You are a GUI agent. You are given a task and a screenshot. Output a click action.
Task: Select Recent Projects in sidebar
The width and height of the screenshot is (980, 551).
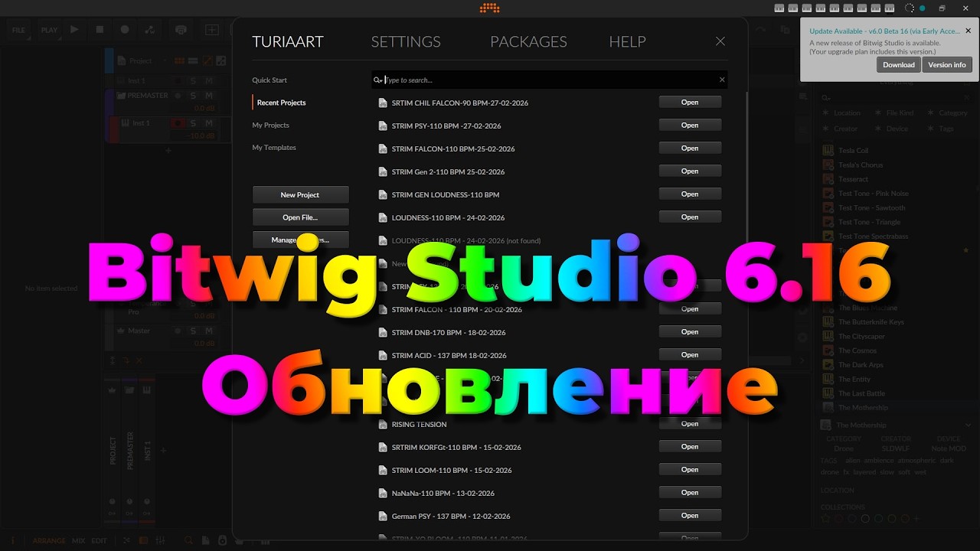[281, 103]
